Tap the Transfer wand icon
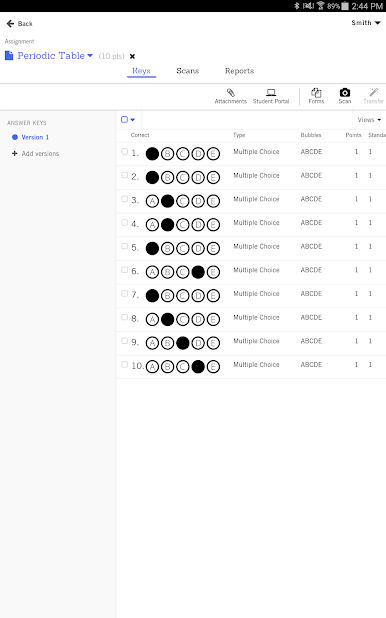Image resolution: width=386 pixels, height=618 pixels. [x=373, y=93]
